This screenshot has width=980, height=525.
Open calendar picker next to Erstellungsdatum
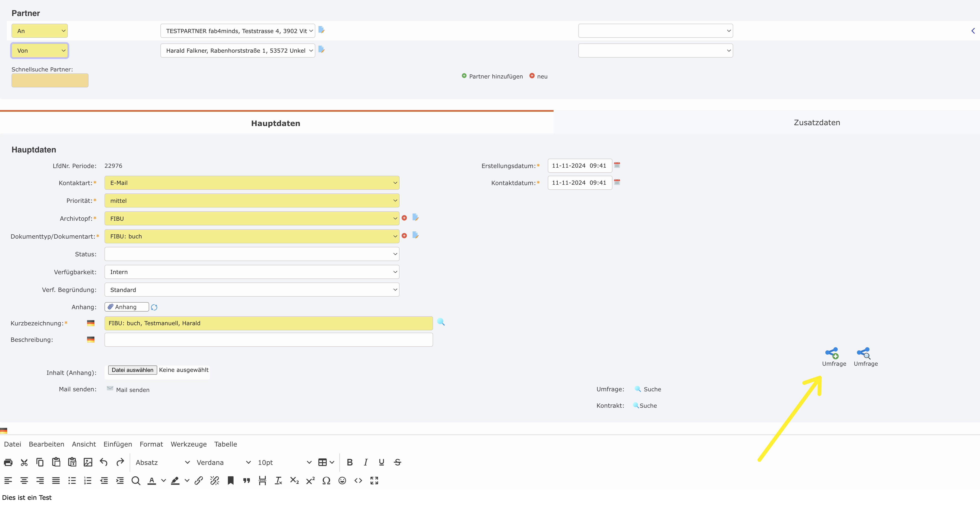click(617, 165)
